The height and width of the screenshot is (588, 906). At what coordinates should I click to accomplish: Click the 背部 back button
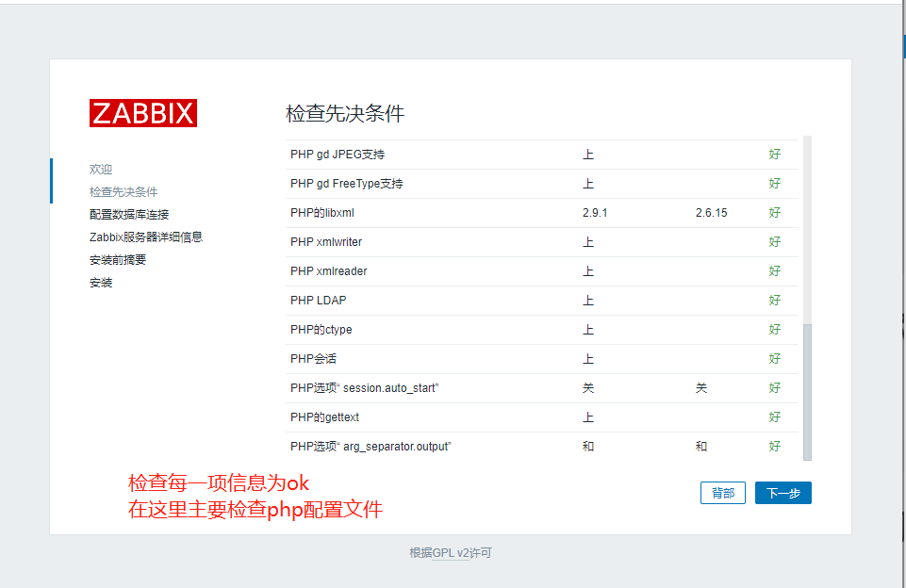click(723, 493)
